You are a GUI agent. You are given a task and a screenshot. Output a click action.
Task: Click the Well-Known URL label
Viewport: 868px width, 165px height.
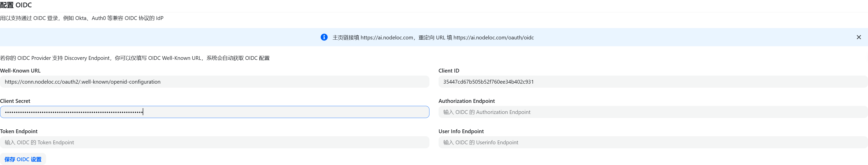[20, 71]
